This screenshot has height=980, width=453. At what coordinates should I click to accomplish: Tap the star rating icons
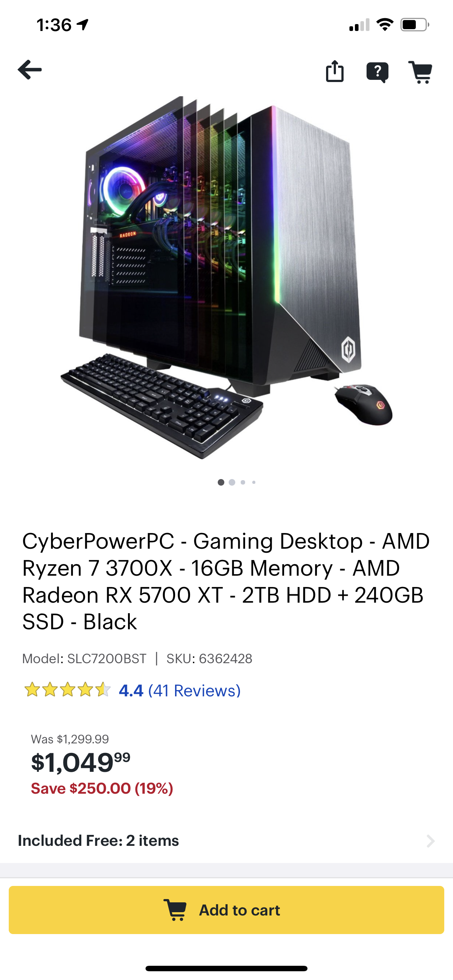point(67,690)
